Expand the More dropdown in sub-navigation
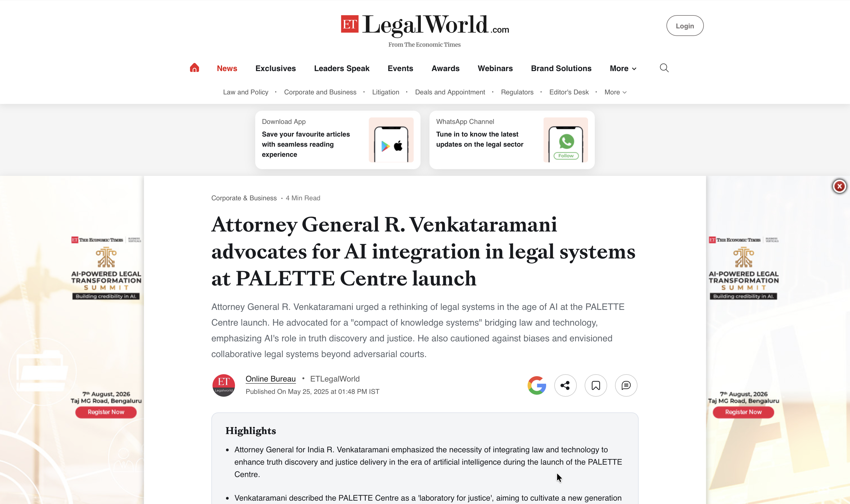Image resolution: width=850 pixels, height=504 pixels. click(x=615, y=92)
